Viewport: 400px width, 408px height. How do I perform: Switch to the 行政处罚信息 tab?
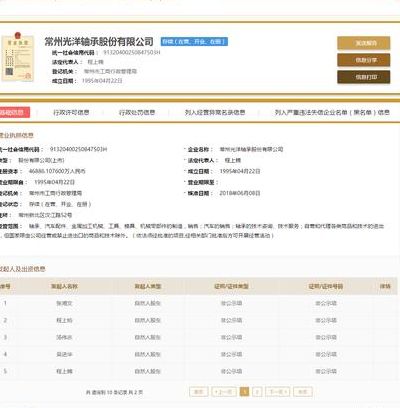pyautogui.click(x=137, y=112)
